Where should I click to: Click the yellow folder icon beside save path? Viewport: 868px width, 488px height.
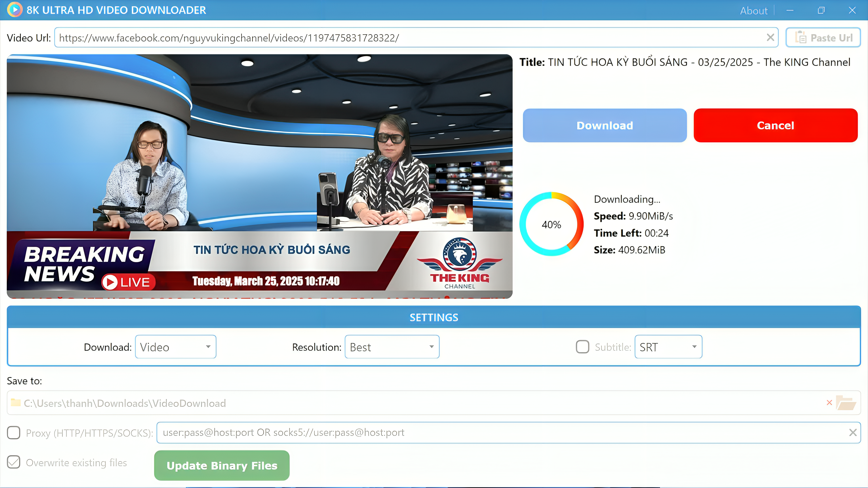click(16, 403)
